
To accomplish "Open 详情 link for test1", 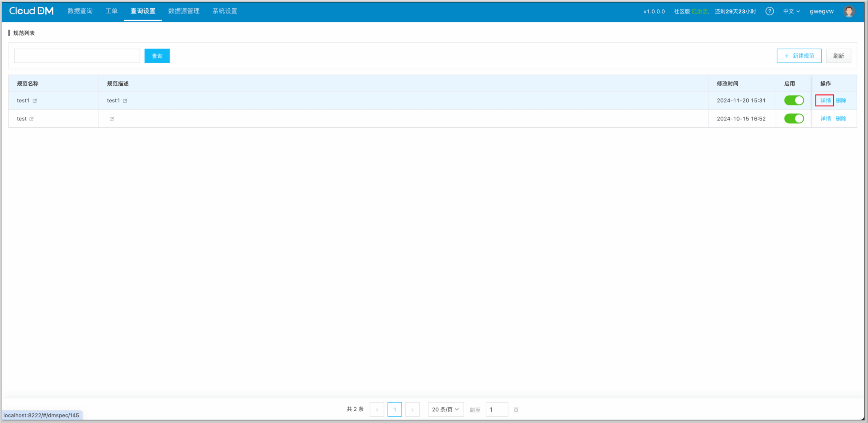I will [825, 100].
